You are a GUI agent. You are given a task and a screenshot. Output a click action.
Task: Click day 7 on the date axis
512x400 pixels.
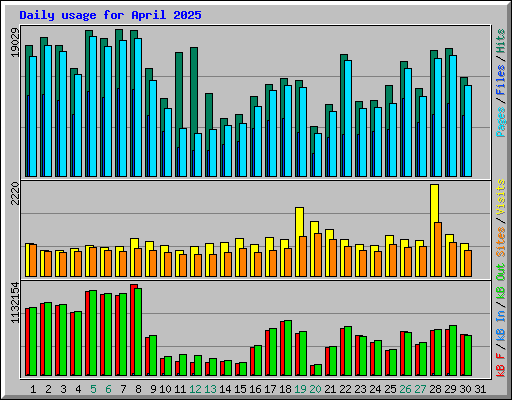point(123,389)
